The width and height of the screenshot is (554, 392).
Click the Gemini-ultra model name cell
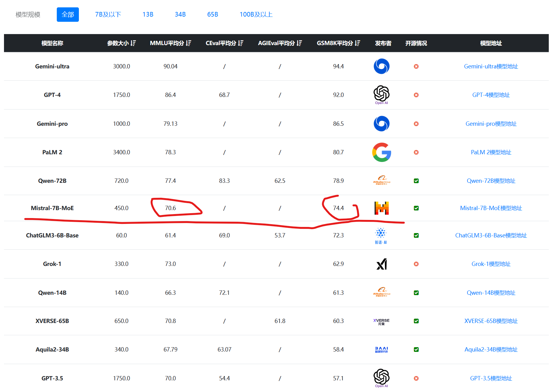[52, 66]
